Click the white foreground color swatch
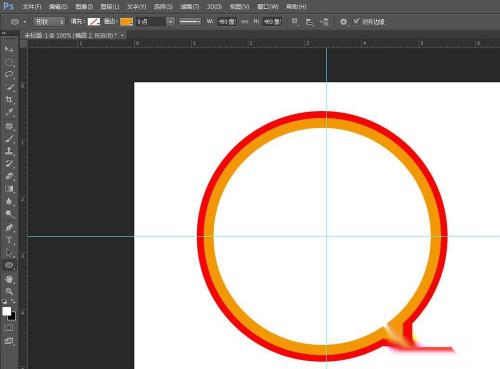 click(x=7, y=311)
